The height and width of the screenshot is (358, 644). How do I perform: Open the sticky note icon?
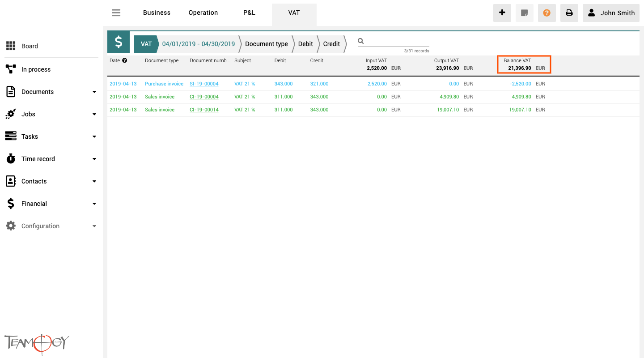click(x=525, y=13)
